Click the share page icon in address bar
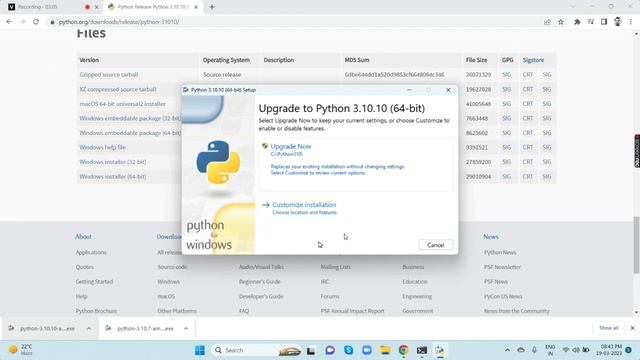640x360 pixels. [547, 22]
